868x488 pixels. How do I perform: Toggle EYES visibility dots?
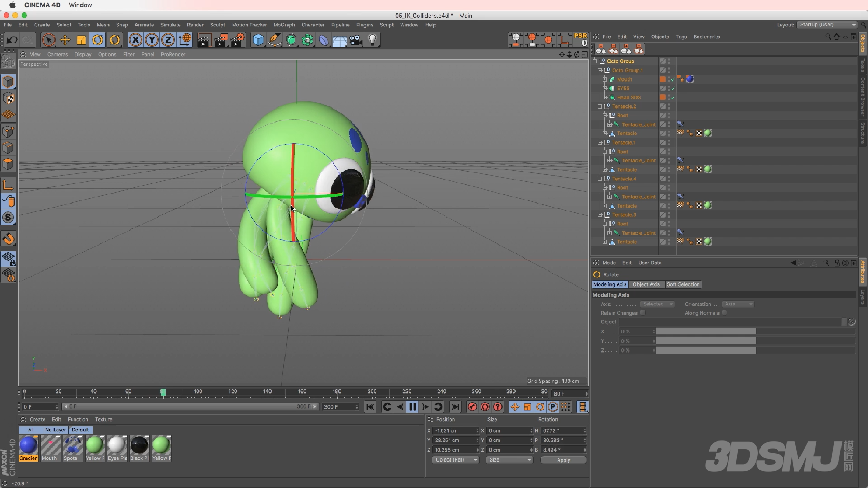669,88
